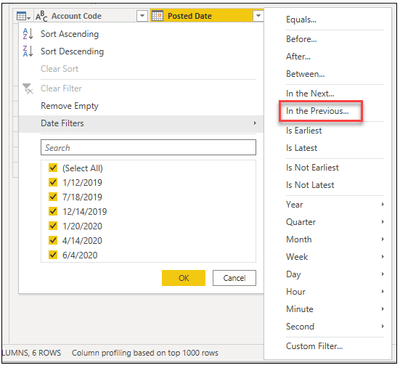Image resolution: width=400 pixels, height=365 pixels.
Task: Choose the Between... date filter
Action: [305, 74]
